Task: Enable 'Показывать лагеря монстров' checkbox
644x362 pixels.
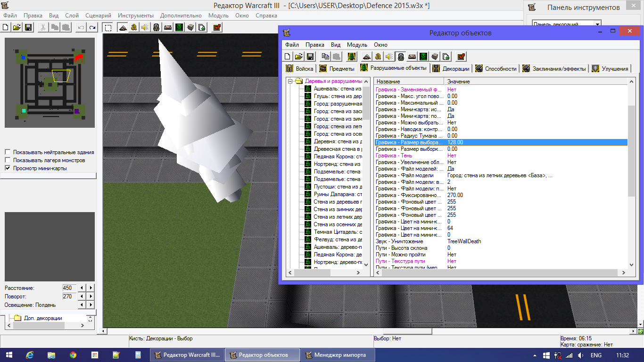Action: pos(8,160)
